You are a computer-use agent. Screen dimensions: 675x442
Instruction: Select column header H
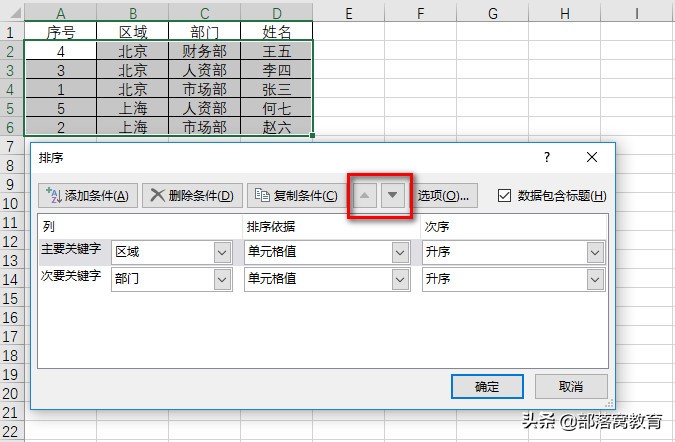pyautogui.click(x=565, y=13)
